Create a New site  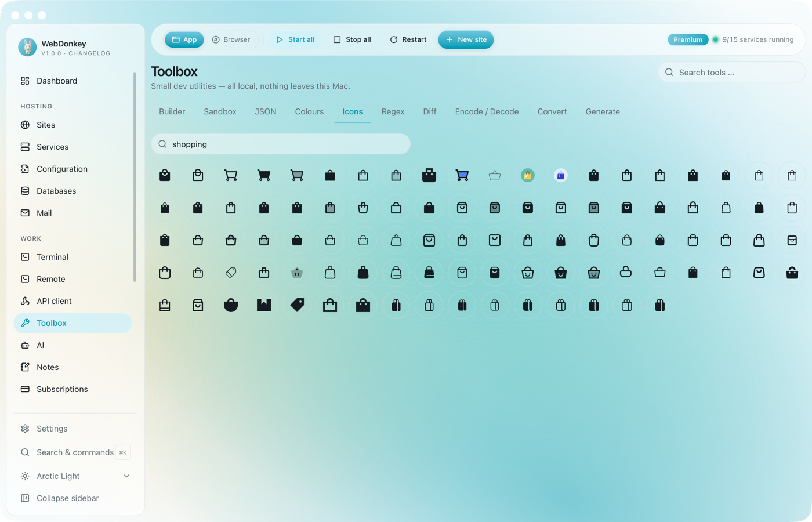[466, 39]
